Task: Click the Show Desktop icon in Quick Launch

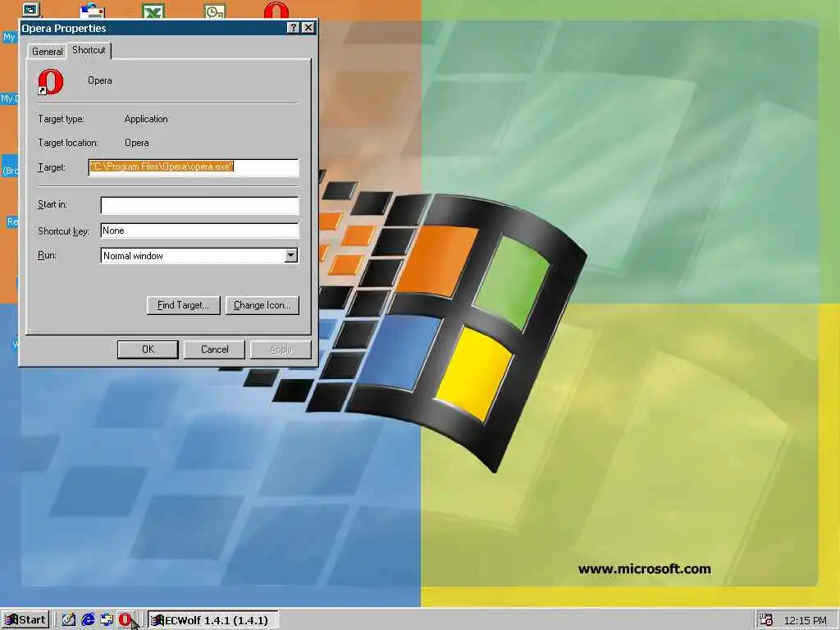Action: pos(69,620)
